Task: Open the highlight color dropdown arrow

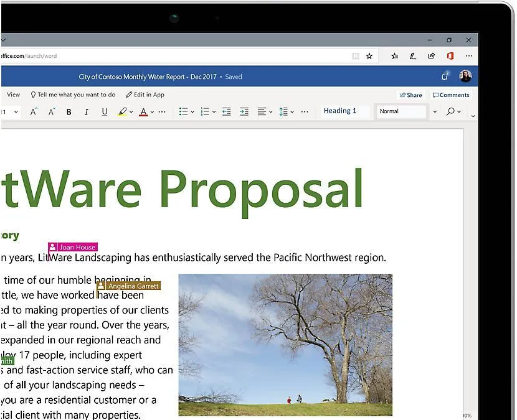Action: click(131, 112)
